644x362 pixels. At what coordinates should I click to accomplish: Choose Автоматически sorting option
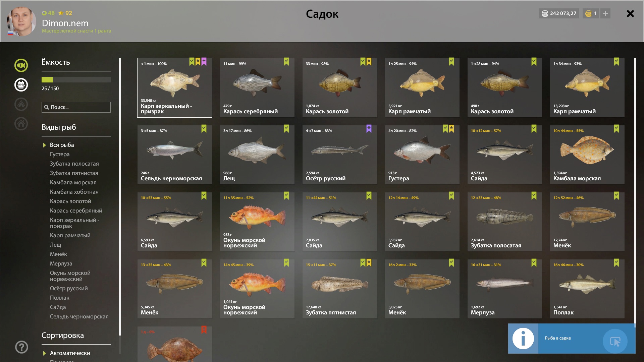[70, 353]
